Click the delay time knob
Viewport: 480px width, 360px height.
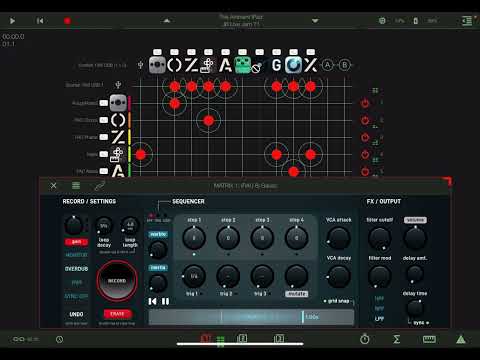(x=415, y=308)
